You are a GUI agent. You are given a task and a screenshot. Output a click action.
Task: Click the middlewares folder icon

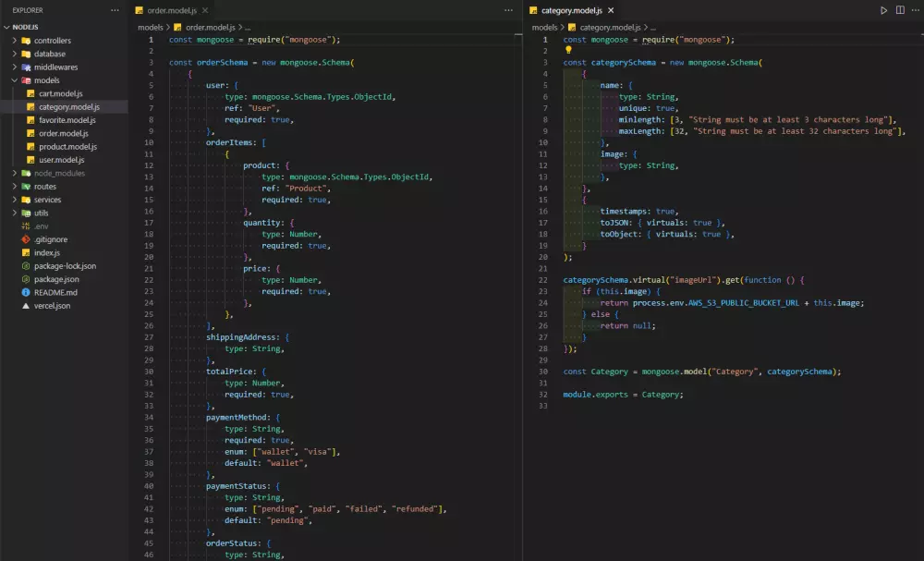pos(26,67)
